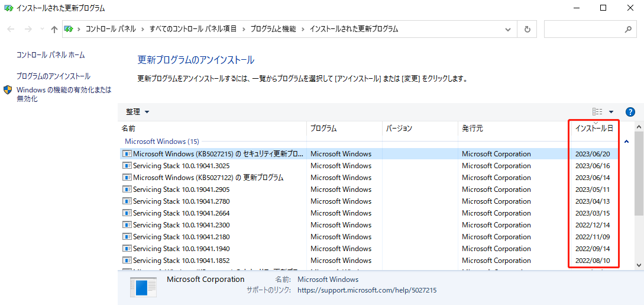644x305 pixels.
Task: Click the Windows features shield icon
Action: (8, 90)
